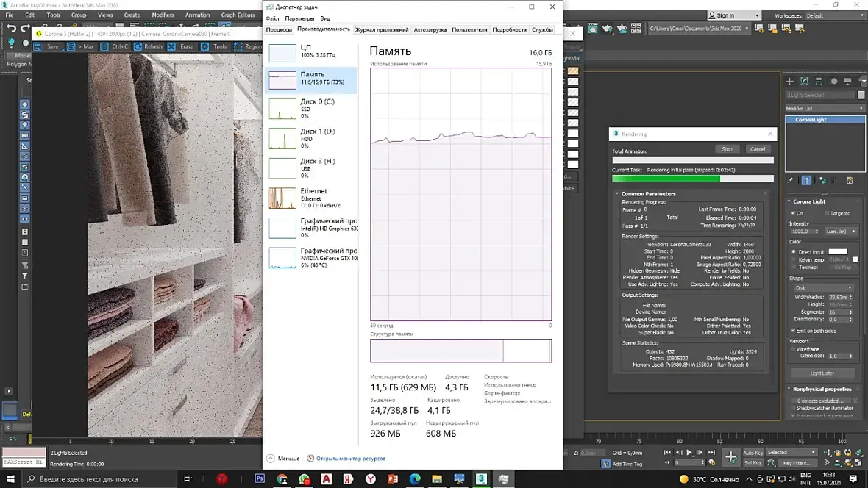Select Direct input color radio button
Image resolution: width=868 pixels, height=488 pixels.
[794, 252]
